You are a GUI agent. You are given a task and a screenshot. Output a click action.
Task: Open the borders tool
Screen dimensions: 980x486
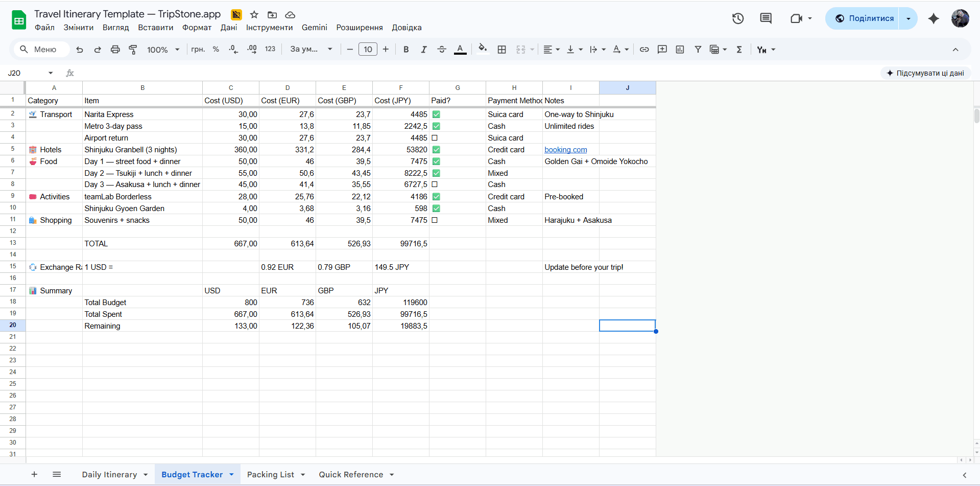[x=501, y=50]
